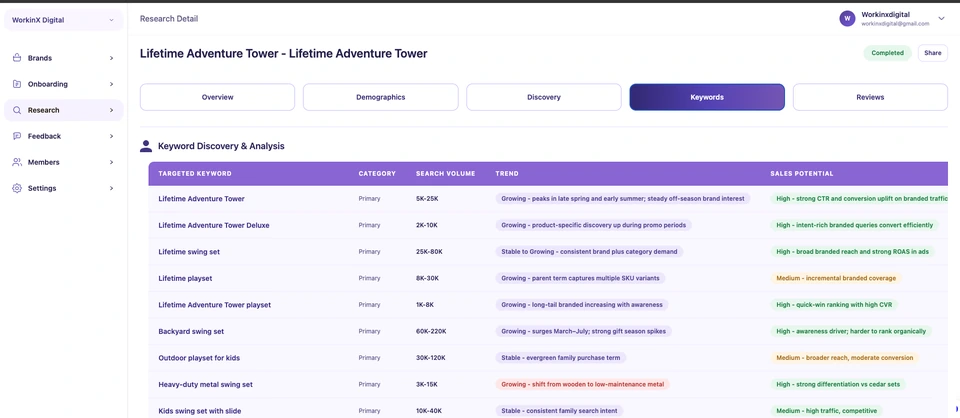Expand the Brands menu chevron

pos(111,58)
